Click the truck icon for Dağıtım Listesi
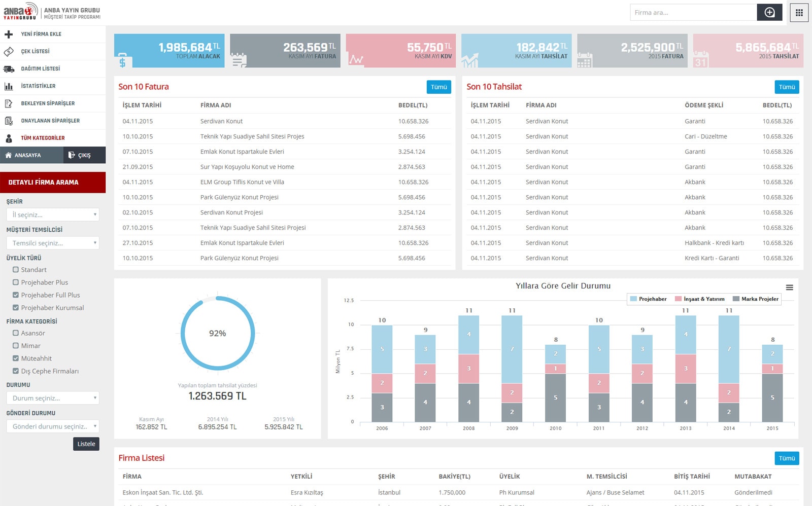 click(x=9, y=69)
